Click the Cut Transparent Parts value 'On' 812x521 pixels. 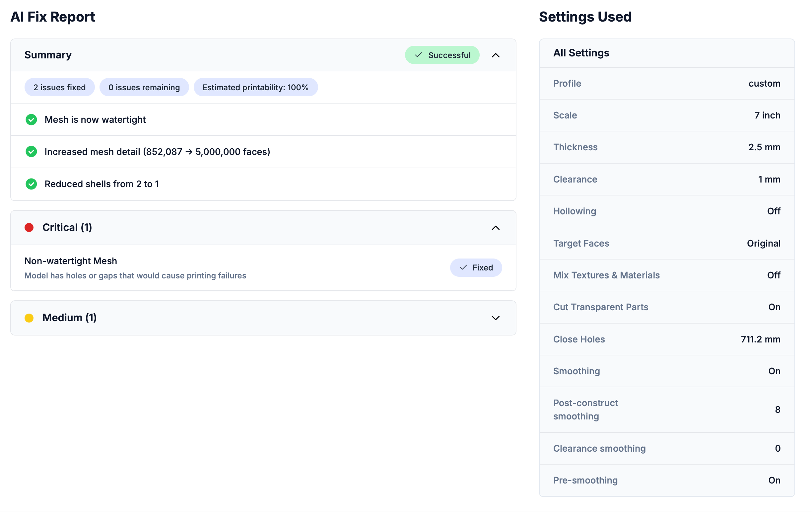point(774,307)
